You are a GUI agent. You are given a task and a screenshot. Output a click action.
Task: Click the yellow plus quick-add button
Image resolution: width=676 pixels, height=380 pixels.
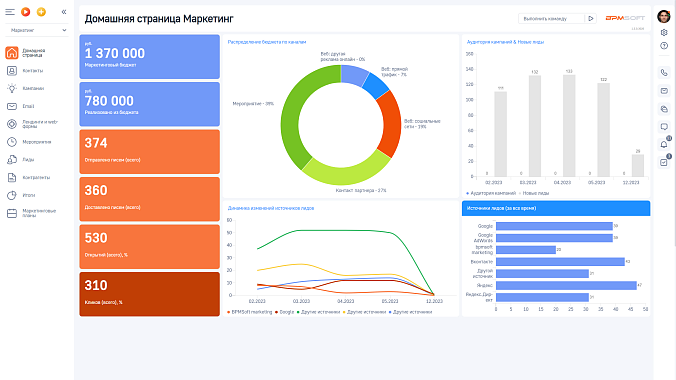[x=41, y=12]
